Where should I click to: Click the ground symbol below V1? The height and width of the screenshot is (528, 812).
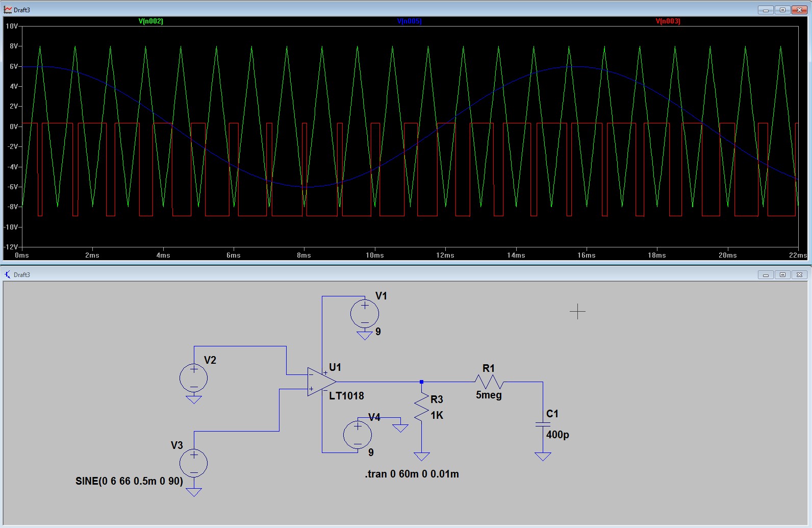365,335
